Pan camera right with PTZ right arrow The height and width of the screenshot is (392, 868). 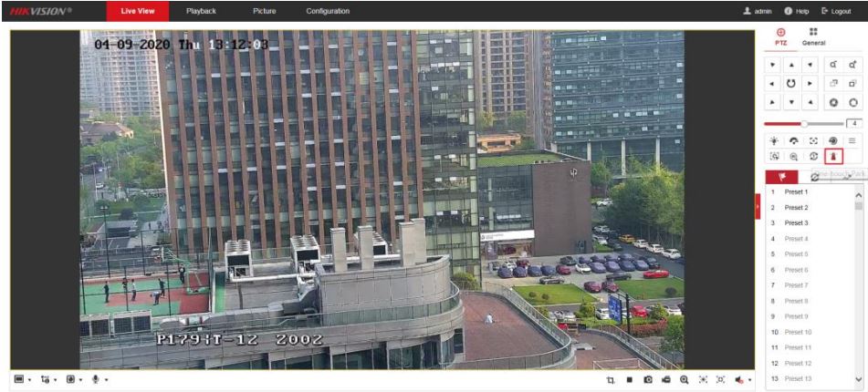pyautogui.click(x=810, y=84)
